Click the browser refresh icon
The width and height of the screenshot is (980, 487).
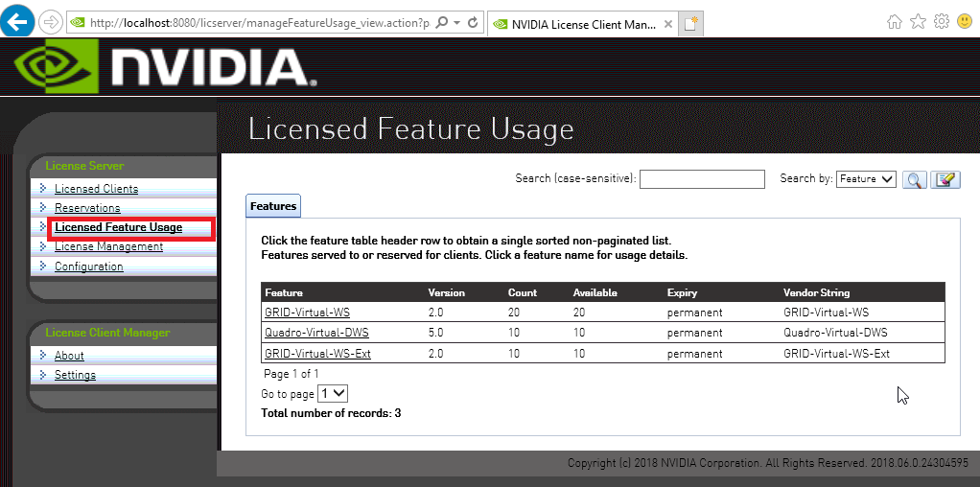473,22
